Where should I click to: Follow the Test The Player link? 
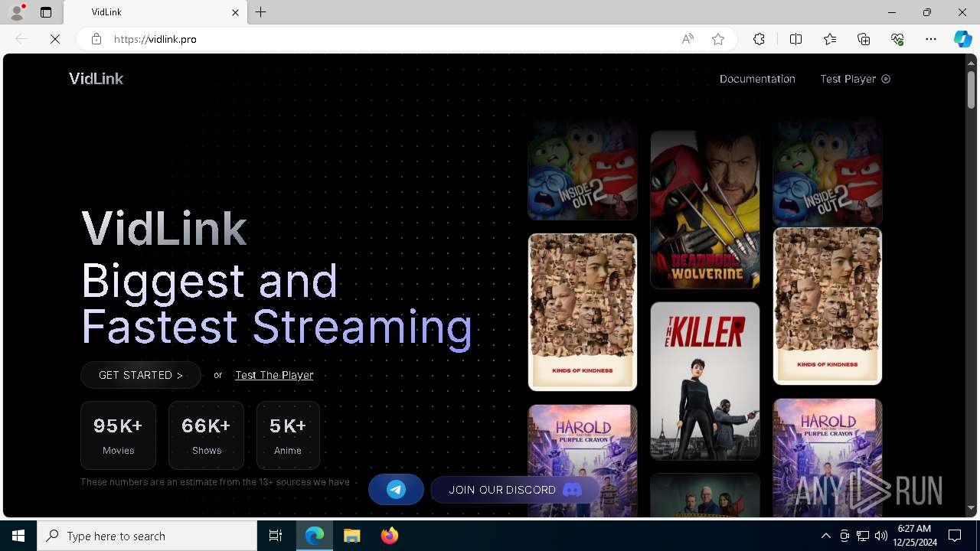point(274,375)
